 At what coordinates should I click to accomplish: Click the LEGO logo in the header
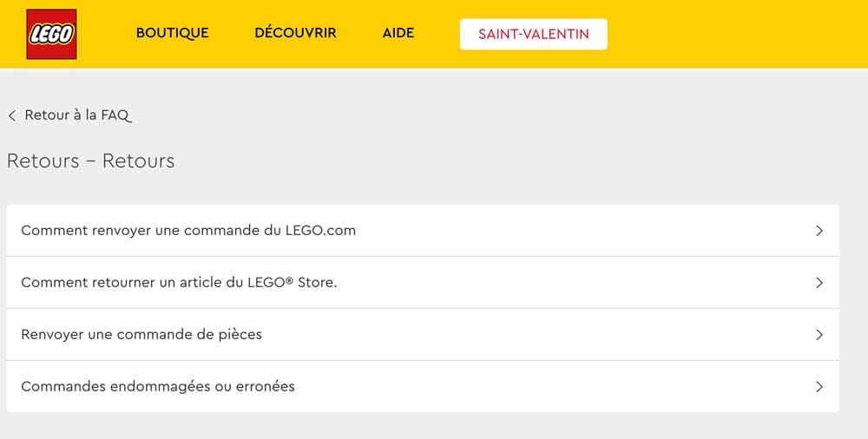click(51, 35)
